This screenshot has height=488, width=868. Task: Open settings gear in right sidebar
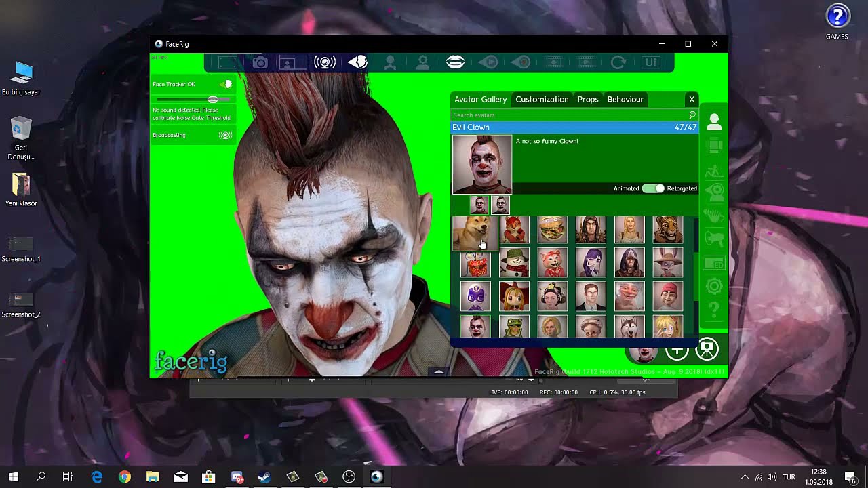click(714, 287)
